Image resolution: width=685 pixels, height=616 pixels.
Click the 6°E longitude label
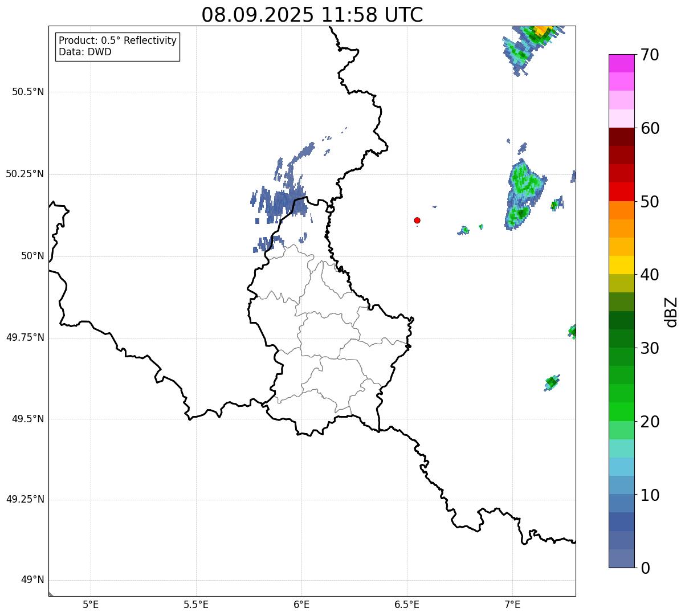coord(301,605)
